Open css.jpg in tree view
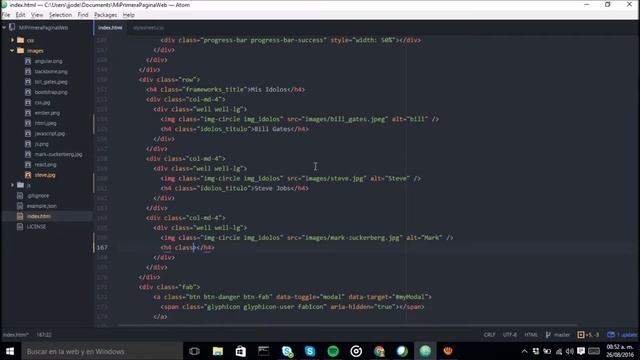The image size is (640, 360). [42, 102]
